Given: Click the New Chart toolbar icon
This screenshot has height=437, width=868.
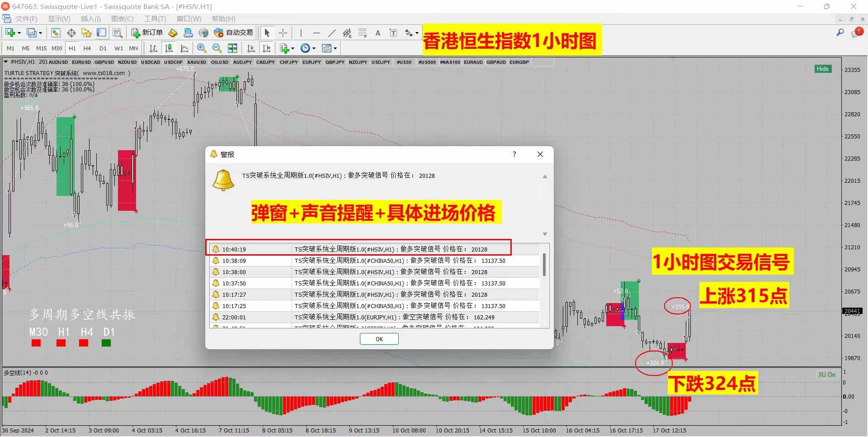Looking at the screenshot, I should (x=10, y=33).
